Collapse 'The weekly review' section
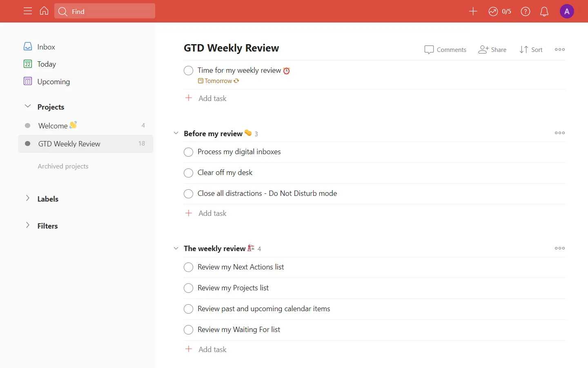This screenshot has width=588, height=368. (176, 249)
